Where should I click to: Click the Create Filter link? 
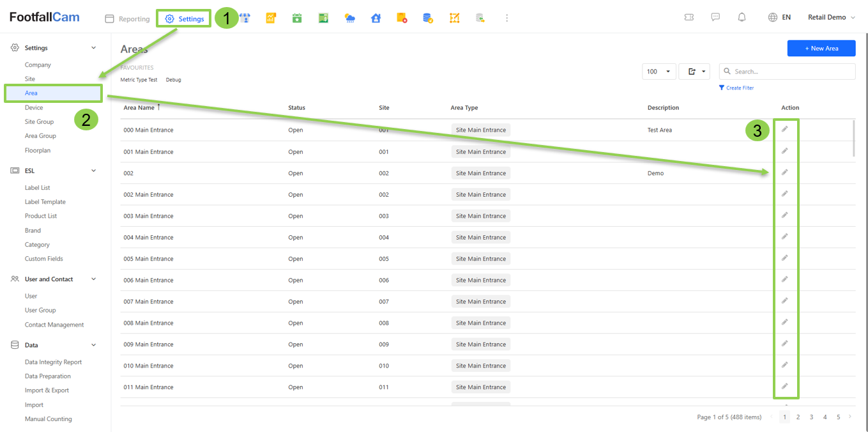(739, 88)
